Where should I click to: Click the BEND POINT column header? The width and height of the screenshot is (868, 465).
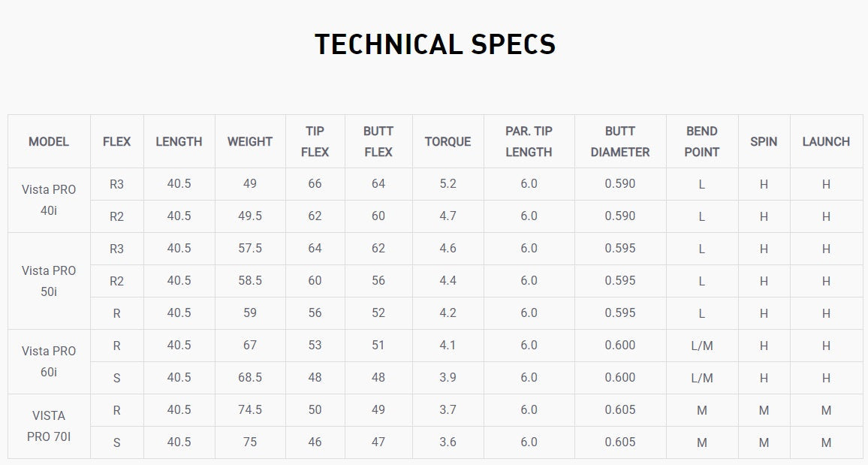(702, 141)
